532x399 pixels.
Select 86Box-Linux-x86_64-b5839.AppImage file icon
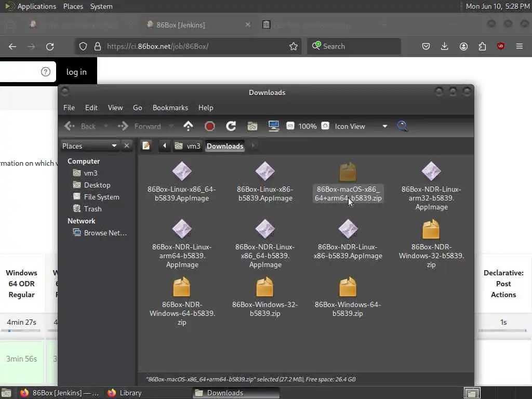click(x=182, y=171)
